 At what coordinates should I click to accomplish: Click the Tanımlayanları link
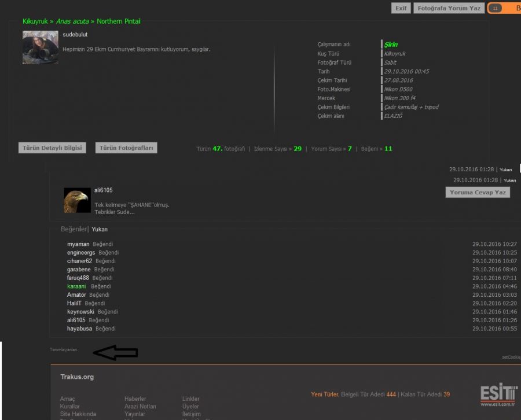point(63,349)
